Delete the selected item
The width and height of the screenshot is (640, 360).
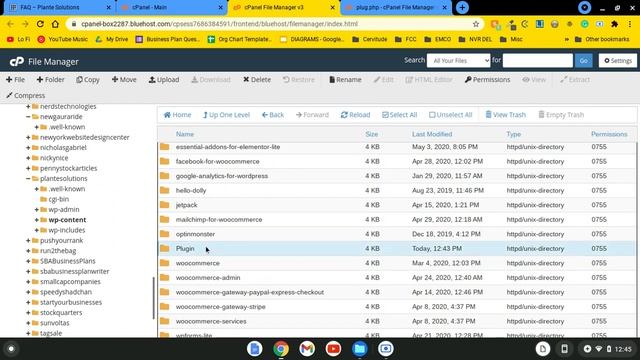(x=257, y=80)
